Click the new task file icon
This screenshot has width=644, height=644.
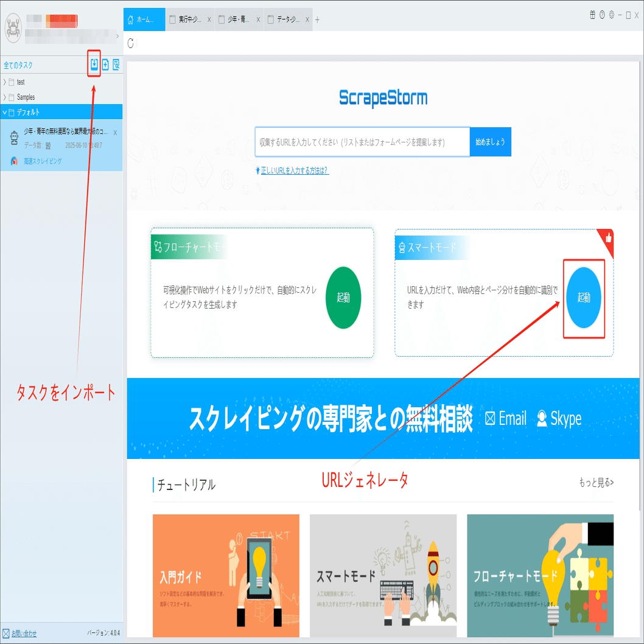(105, 65)
